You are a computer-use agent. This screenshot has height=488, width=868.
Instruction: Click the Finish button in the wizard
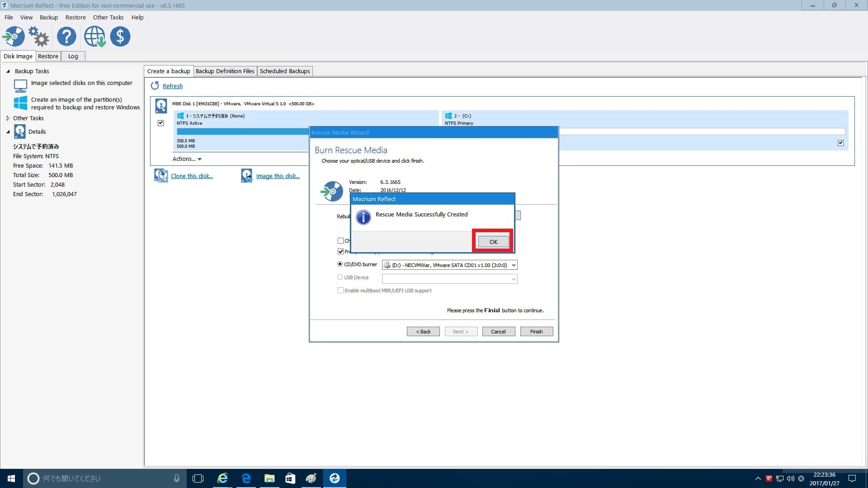pos(536,332)
